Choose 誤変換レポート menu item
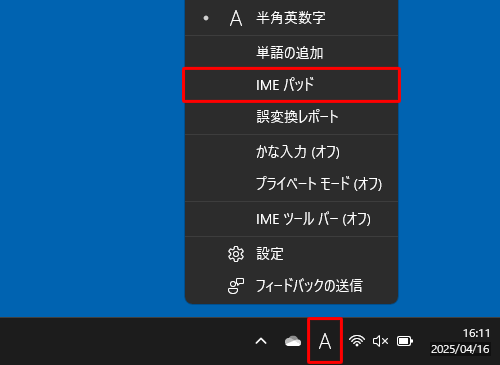 point(291,117)
